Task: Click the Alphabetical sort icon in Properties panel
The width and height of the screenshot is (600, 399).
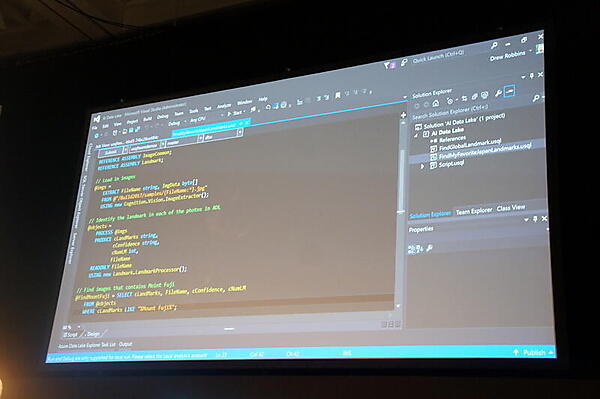Action: coord(419,249)
